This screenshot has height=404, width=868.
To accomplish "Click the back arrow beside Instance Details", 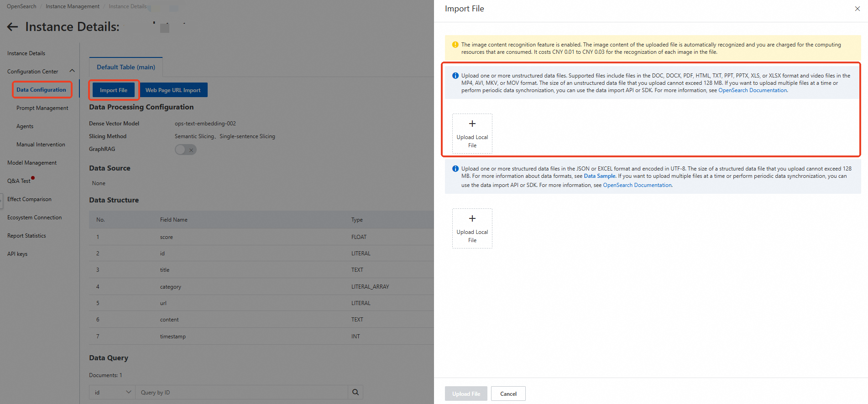I will click(x=13, y=27).
